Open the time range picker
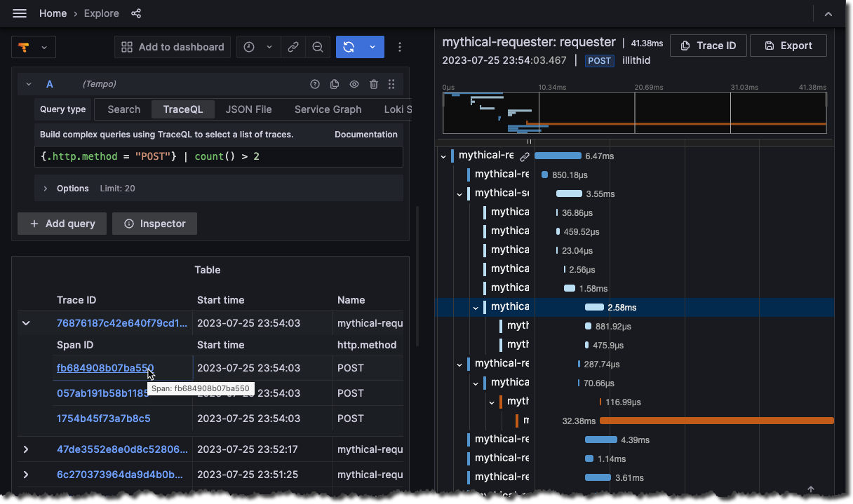The width and height of the screenshot is (853, 504). point(248,47)
